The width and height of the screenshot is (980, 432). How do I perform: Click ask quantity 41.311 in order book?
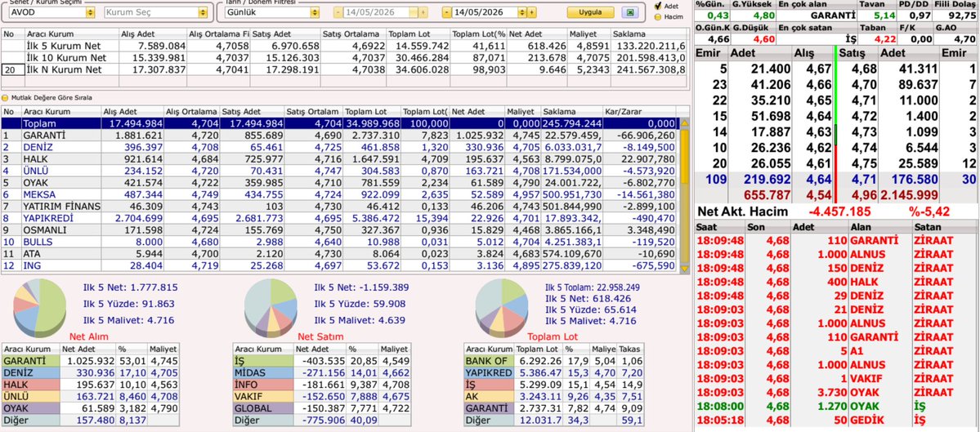[916, 69]
